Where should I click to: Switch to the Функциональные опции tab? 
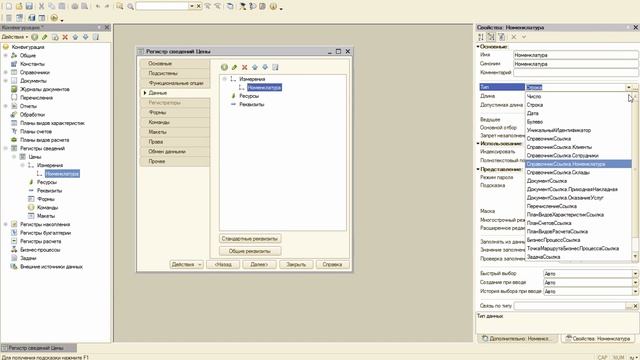coord(175,83)
